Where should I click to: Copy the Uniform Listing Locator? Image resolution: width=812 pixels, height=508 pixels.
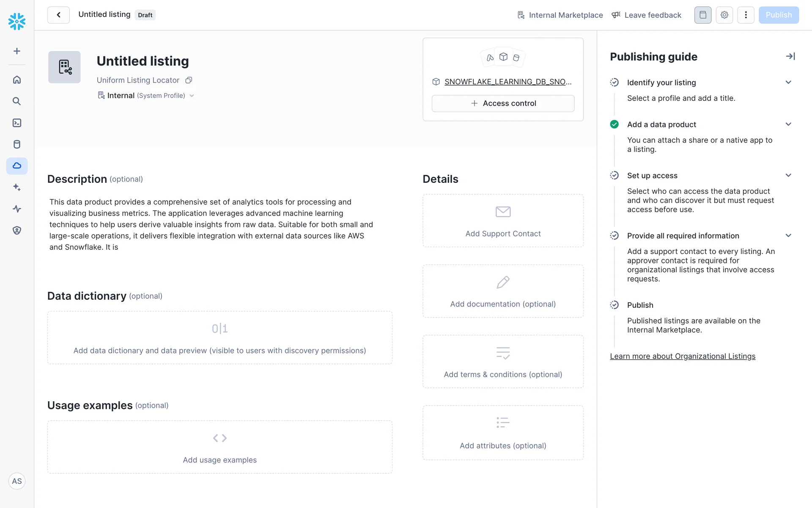pyautogui.click(x=189, y=80)
